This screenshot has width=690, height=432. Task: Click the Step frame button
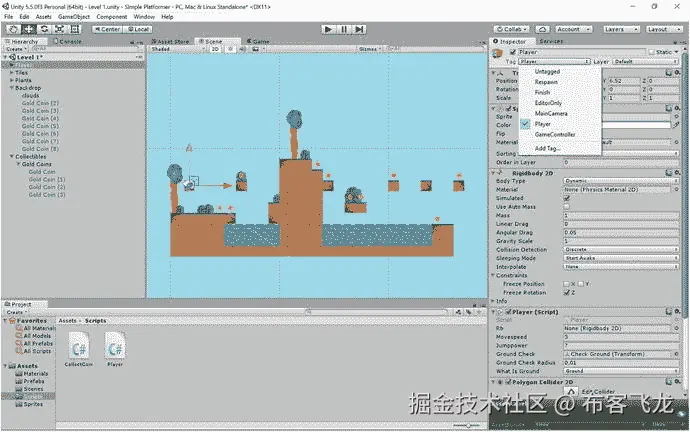(x=360, y=29)
